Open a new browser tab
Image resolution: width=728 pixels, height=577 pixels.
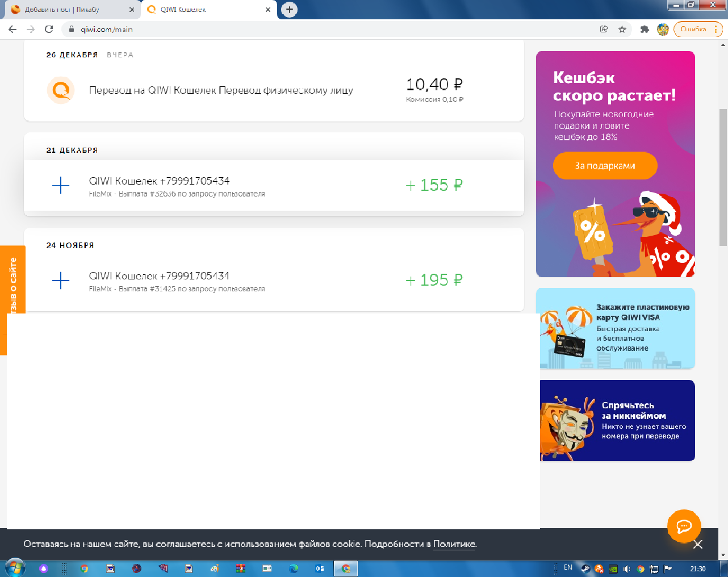290,9
